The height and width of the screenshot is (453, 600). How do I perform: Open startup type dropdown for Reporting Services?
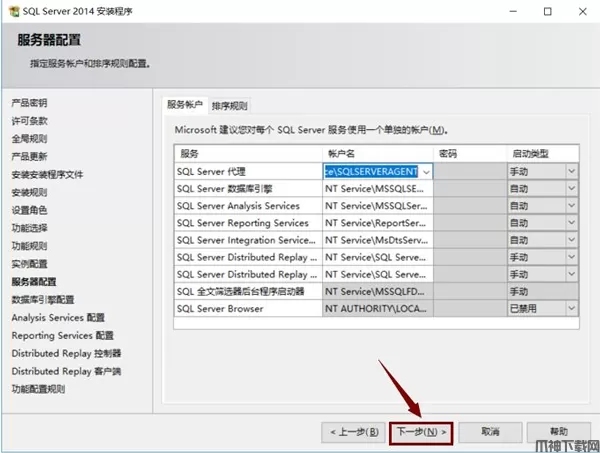coord(572,222)
